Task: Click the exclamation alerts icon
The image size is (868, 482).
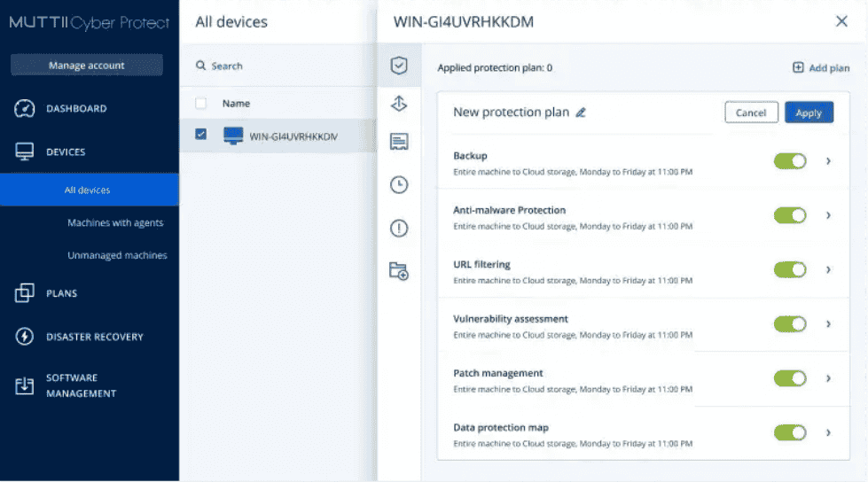Action: pos(399,229)
